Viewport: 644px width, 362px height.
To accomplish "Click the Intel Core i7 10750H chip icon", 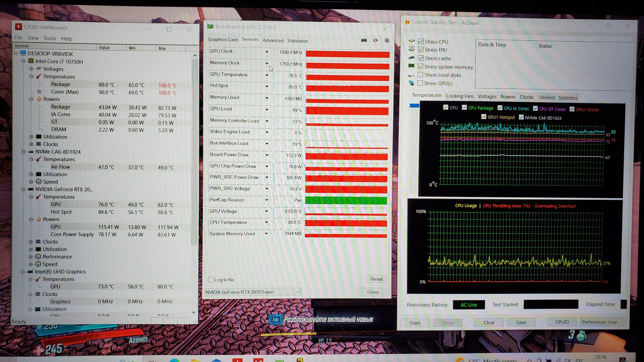I will [x=31, y=61].
